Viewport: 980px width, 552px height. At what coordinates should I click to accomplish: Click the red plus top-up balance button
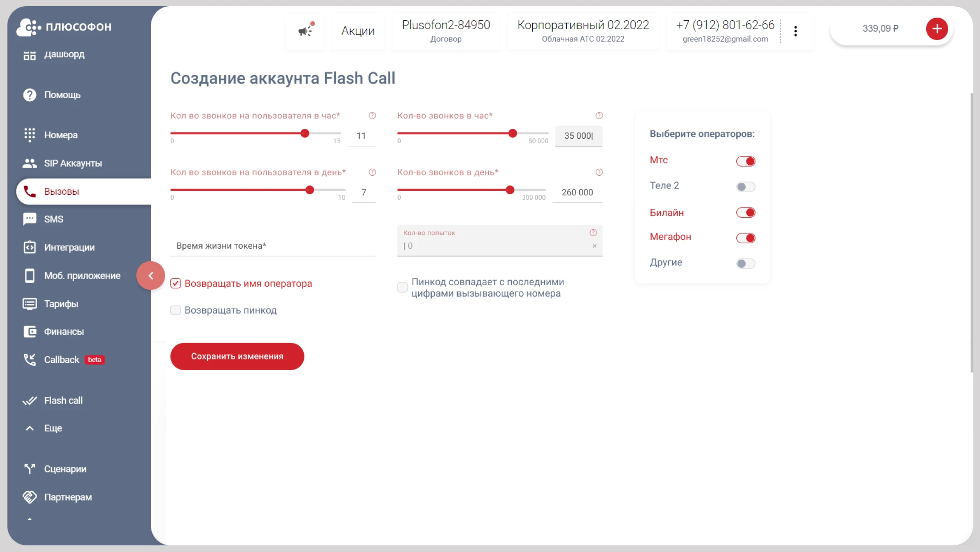pos(937,29)
